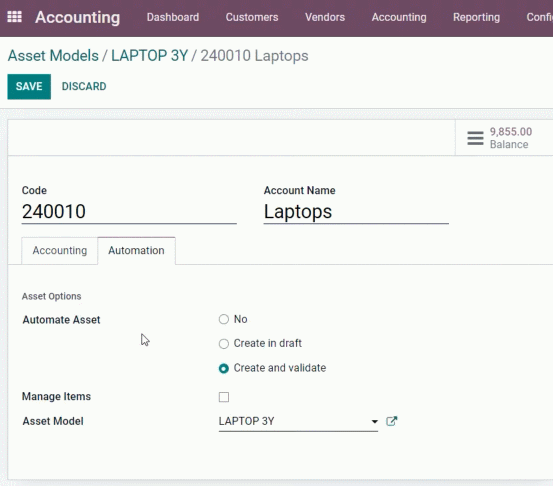Go to Asset Models breadcrumb
The width and height of the screenshot is (553, 486).
(53, 56)
